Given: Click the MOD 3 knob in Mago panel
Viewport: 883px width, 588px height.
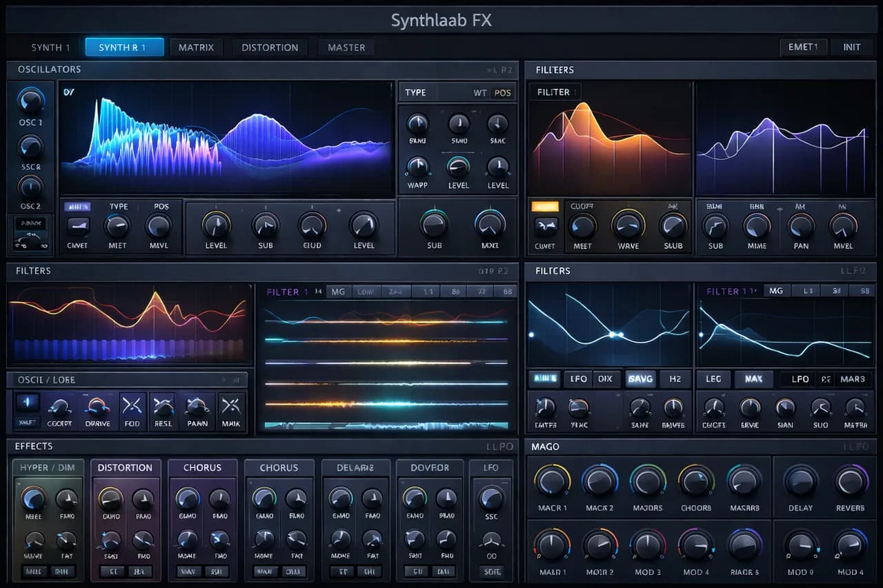Looking at the screenshot, I should (x=648, y=545).
